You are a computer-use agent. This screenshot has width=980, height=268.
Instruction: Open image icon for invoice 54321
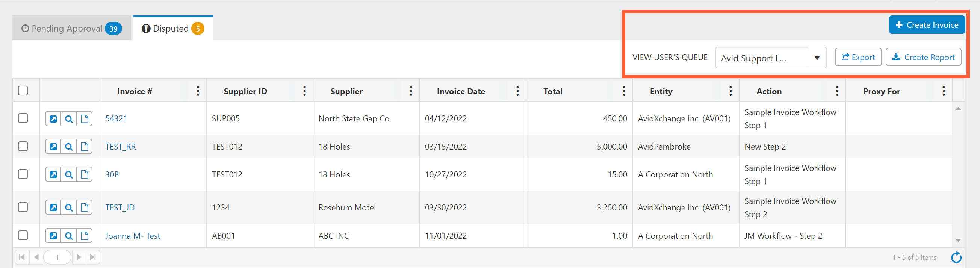(x=53, y=119)
